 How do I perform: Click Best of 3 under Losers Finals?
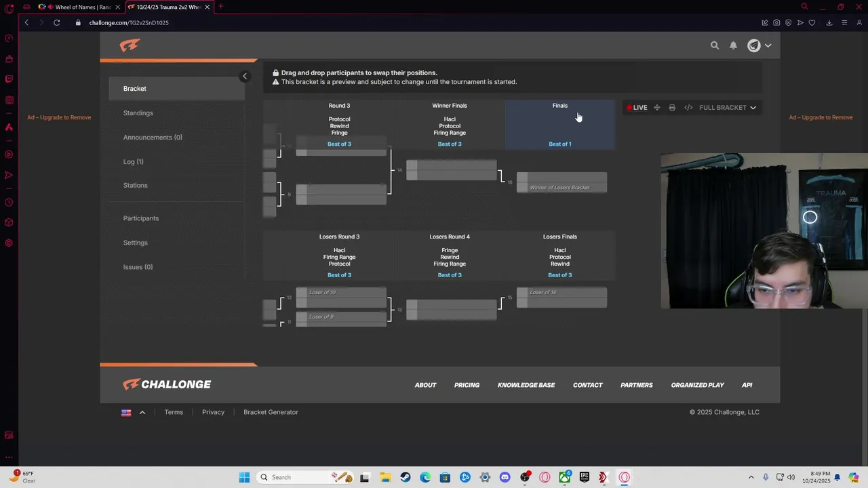click(560, 275)
